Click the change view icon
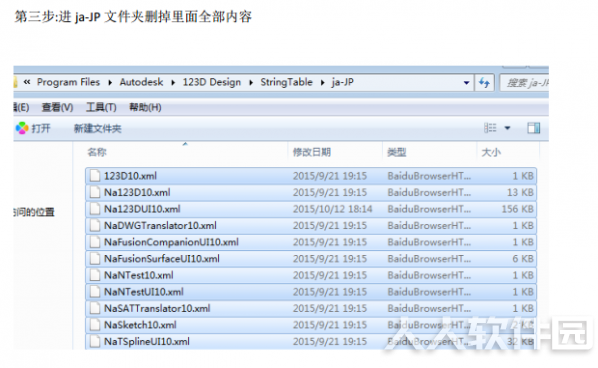 tap(490, 128)
